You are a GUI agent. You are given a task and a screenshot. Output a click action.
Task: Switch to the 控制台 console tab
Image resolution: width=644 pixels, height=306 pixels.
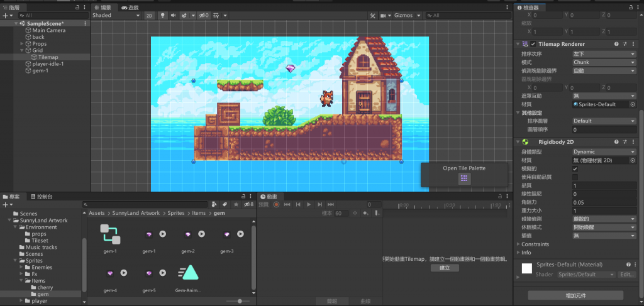[42, 197]
